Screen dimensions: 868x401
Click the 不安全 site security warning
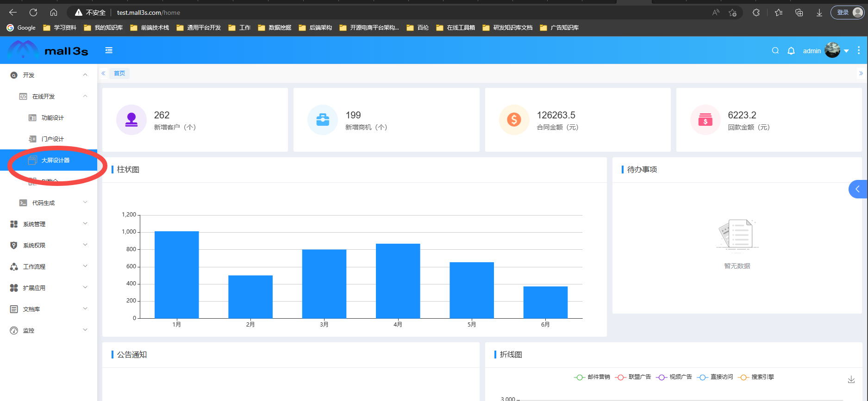[x=90, y=12]
